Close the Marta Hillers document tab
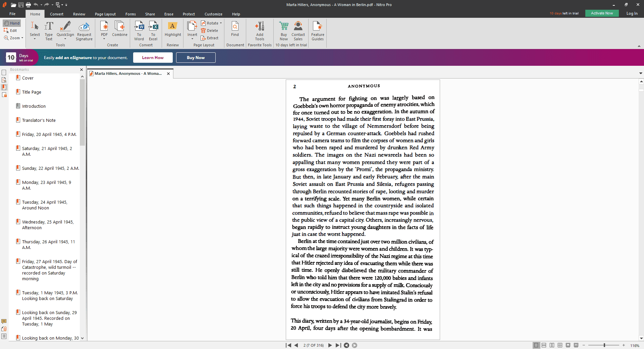The image size is (644, 349). 168,73
